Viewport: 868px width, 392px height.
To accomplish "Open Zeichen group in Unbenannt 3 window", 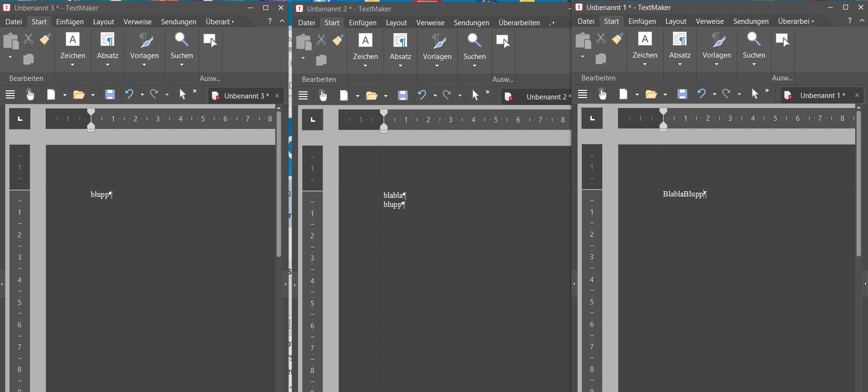I will point(72,49).
